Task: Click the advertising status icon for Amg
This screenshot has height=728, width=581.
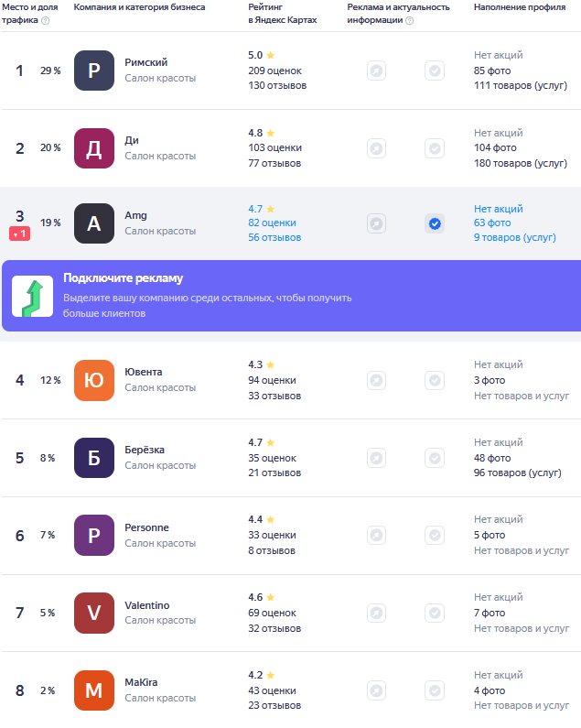Action: pos(376,223)
